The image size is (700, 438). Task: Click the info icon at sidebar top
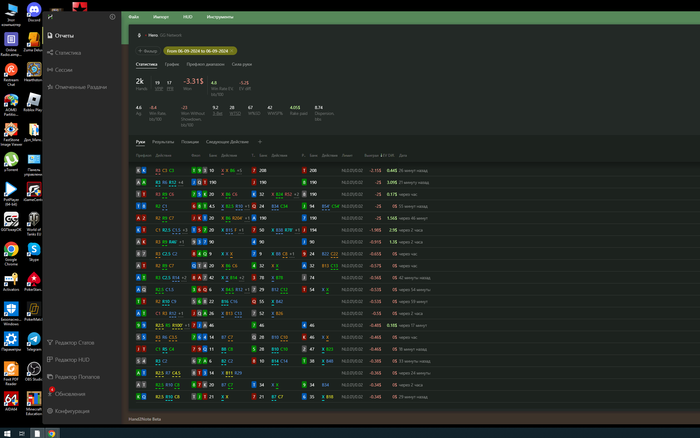pos(112,17)
